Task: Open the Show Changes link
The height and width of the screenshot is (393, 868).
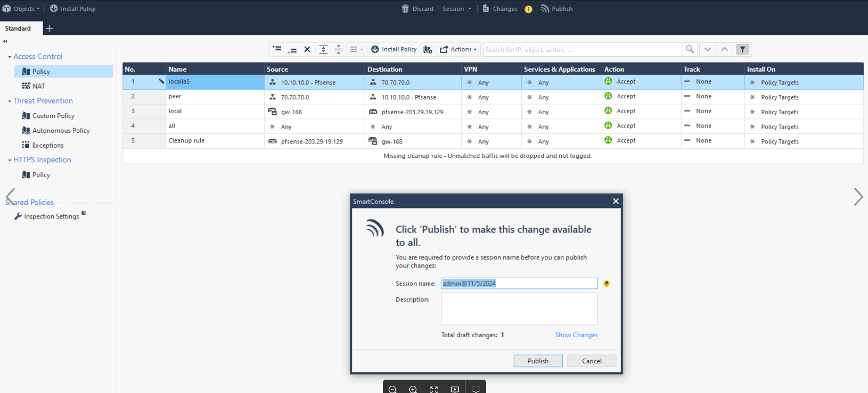Action: pyautogui.click(x=576, y=335)
